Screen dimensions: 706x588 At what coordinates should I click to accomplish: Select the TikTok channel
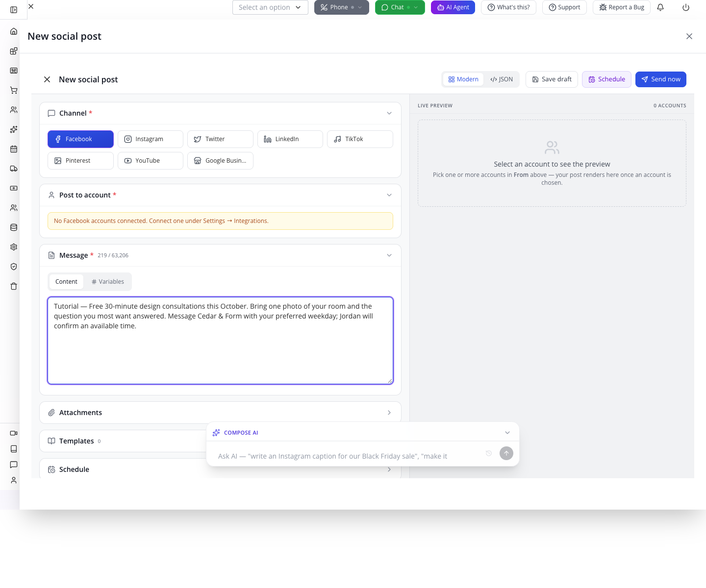pyautogui.click(x=360, y=139)
